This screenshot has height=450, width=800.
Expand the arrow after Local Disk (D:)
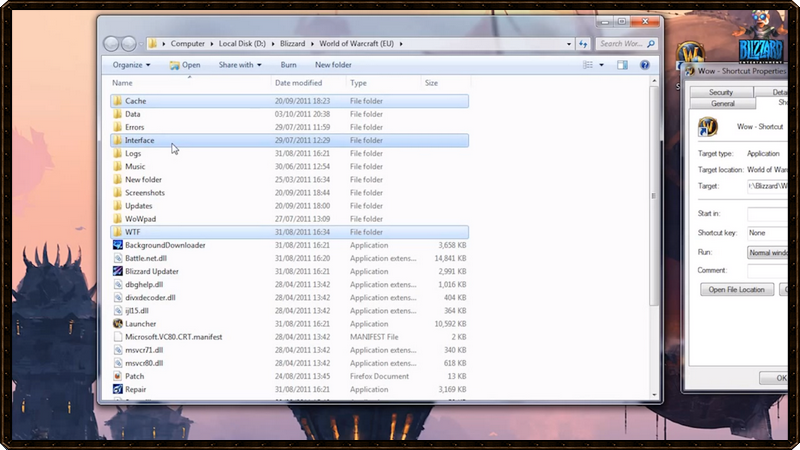coord(272,44)
